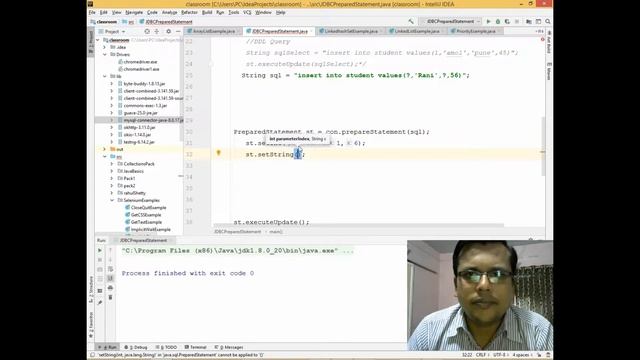Click the yellow light bulb intention icon
640x360 pixels.
click(218, 153)
